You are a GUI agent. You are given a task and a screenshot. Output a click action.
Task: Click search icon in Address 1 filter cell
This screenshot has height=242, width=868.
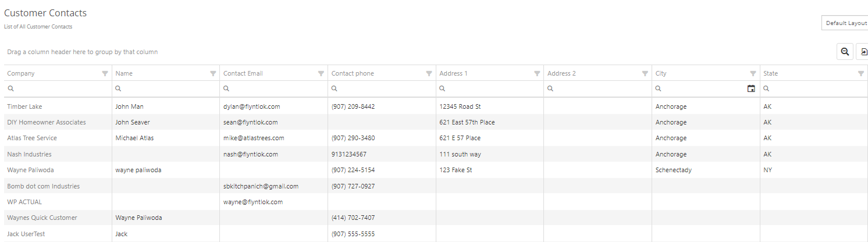442,89
